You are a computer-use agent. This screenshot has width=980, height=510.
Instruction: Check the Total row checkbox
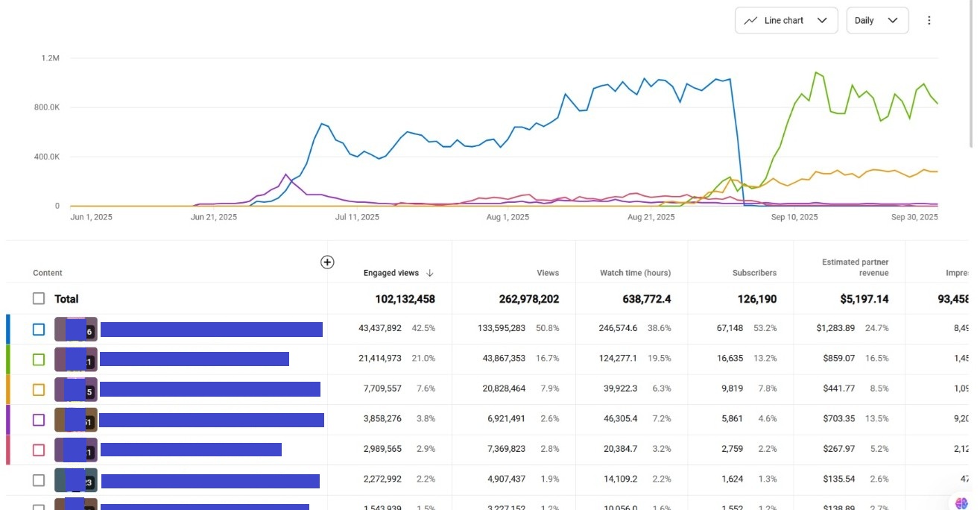38,298
